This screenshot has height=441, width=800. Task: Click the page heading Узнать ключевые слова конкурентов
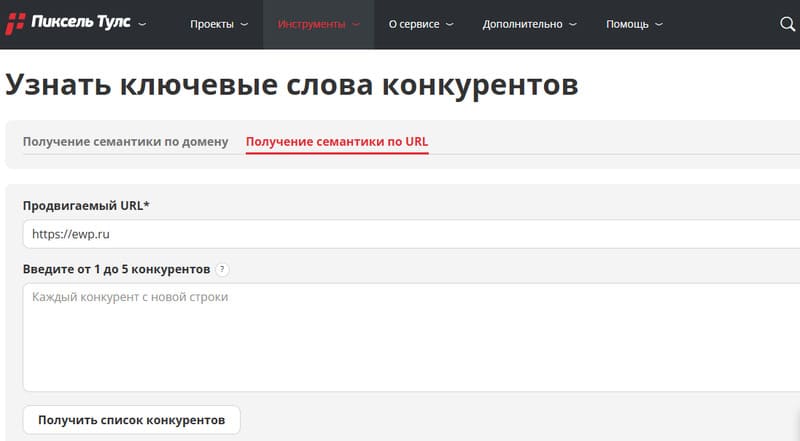click(291, 85)
